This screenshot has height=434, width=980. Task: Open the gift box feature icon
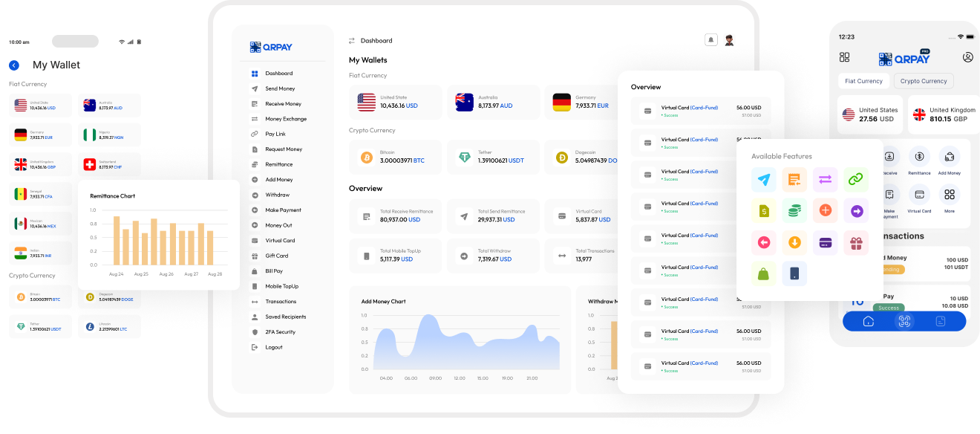[856, 242]
